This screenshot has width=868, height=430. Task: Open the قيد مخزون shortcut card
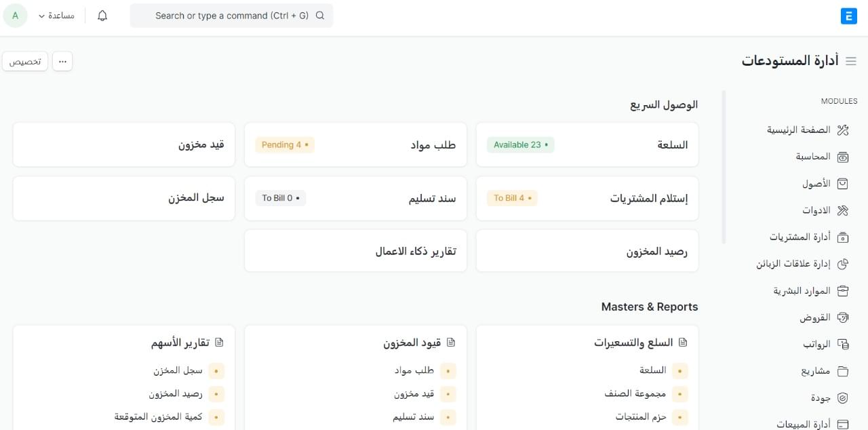click(x=124, y=144)
